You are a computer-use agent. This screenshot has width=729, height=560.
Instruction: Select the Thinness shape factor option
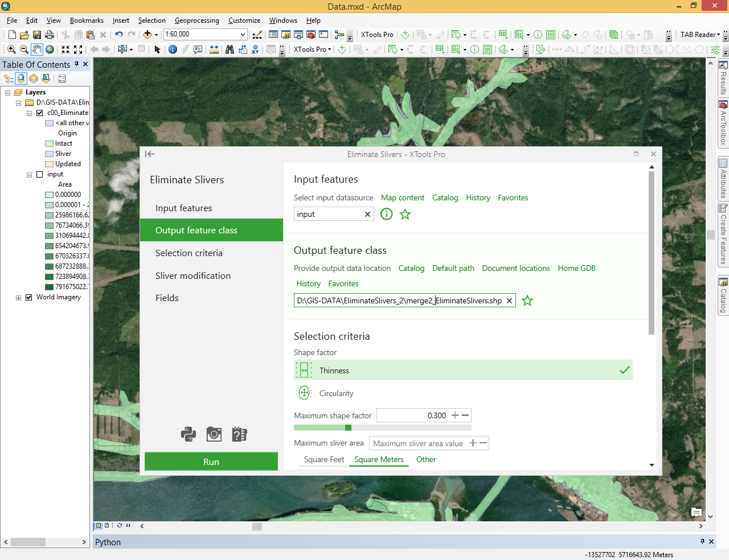coord(463,370)
